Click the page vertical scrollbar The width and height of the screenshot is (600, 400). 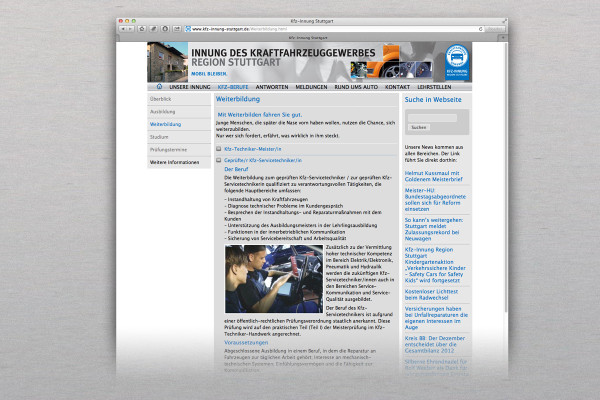[x=506, y=176]
